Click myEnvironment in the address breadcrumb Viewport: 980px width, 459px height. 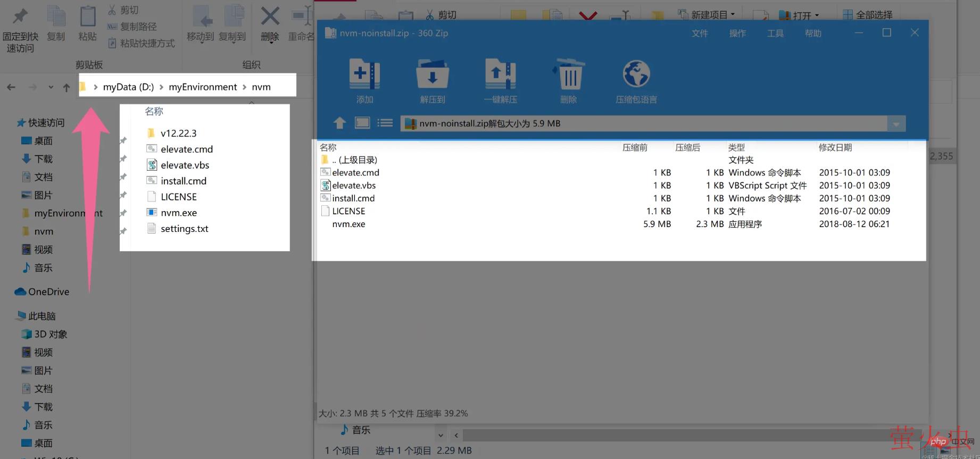pyautogui.click(x=203, y=87)
